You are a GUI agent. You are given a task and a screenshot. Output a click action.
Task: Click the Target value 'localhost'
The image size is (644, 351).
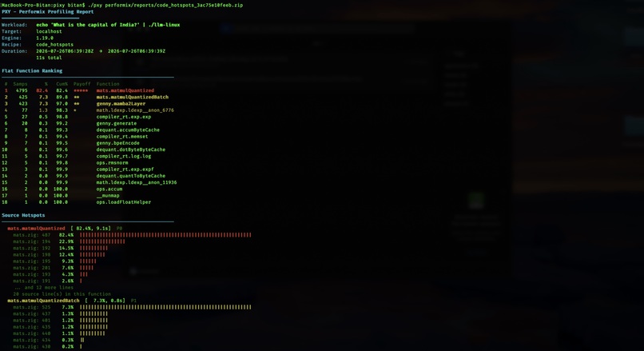pos(49,31)
